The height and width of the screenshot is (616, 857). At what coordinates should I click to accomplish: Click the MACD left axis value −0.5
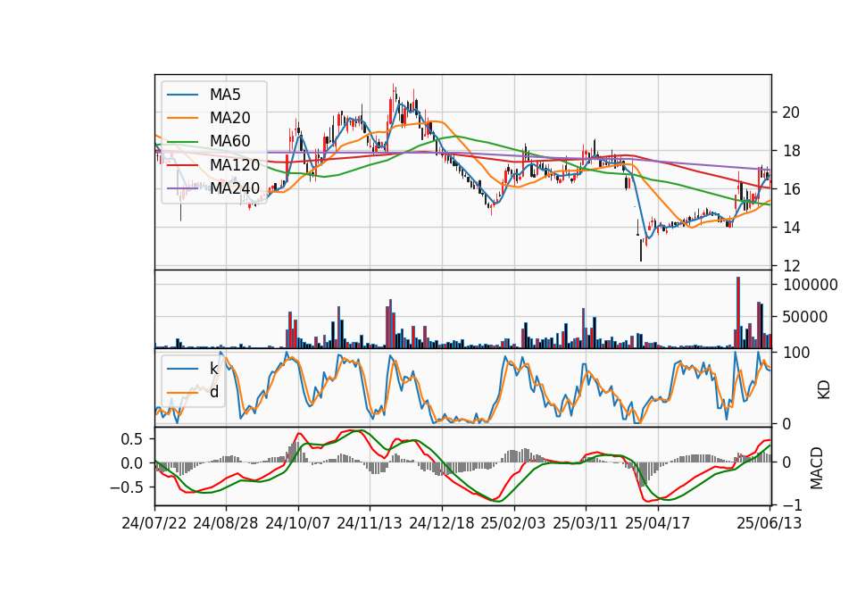point(126,487)
